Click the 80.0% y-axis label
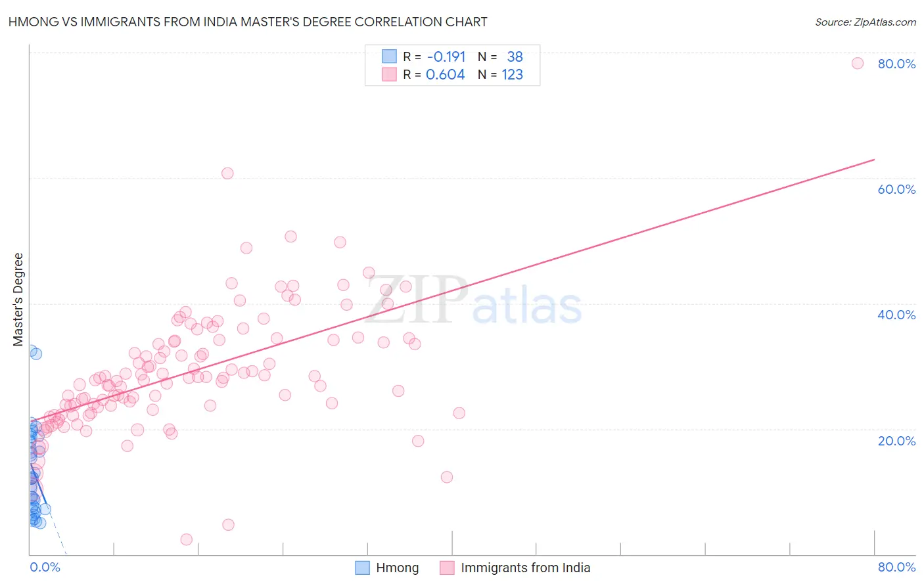Image resolution: width=924 pixels, height=586 pixels. point(896,64)
